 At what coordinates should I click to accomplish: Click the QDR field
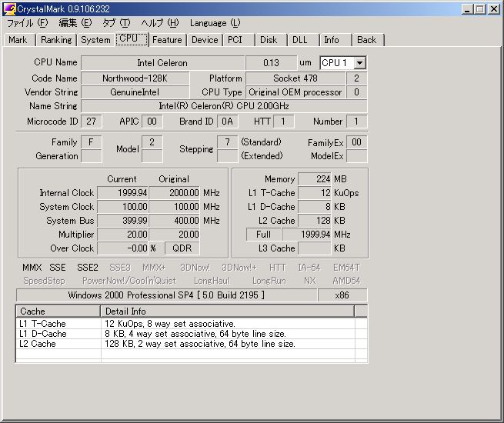pyautogui.click(x=182, y=248)
